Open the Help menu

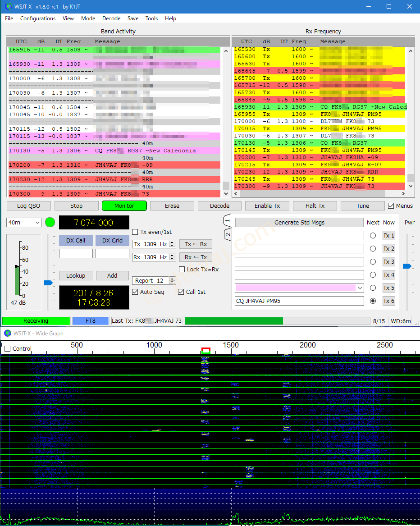tap(170, 18)
